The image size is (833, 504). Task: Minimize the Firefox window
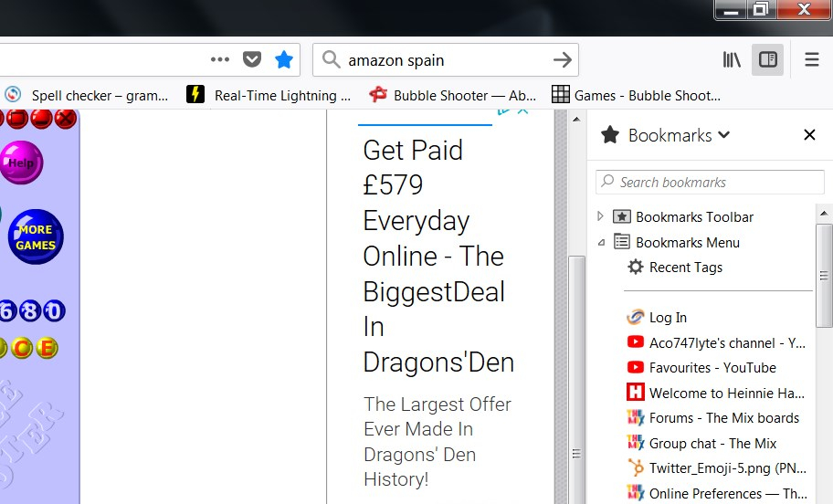click(732, 9)
